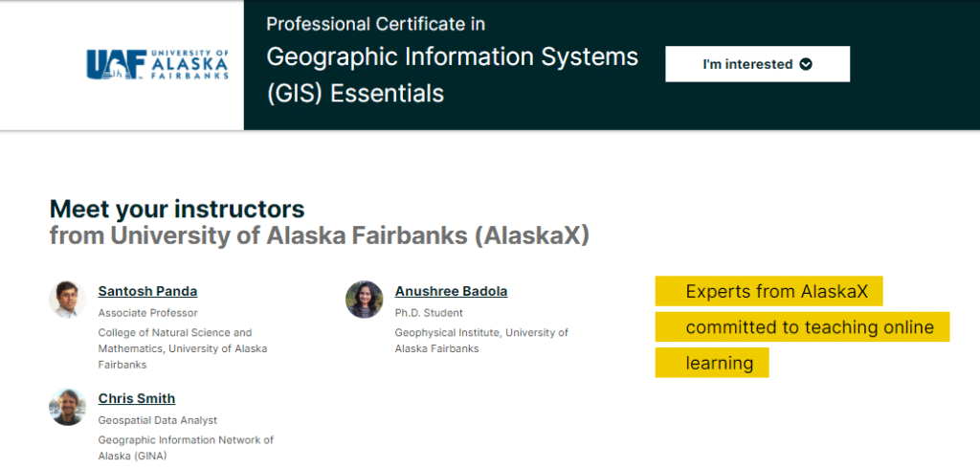Click 'Geographic Information Network of Alaska (GINA)' text

(186, 448)
